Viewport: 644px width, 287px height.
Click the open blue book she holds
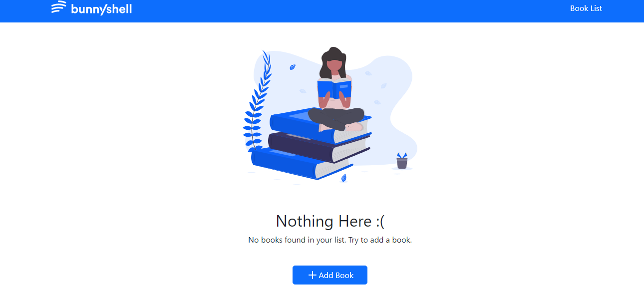point(334,89)
